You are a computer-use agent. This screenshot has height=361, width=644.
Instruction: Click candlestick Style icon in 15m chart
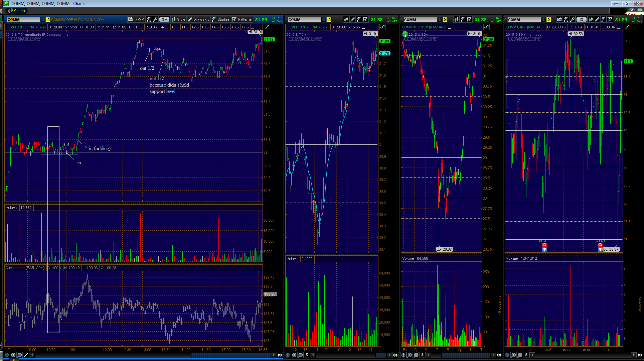456,19
